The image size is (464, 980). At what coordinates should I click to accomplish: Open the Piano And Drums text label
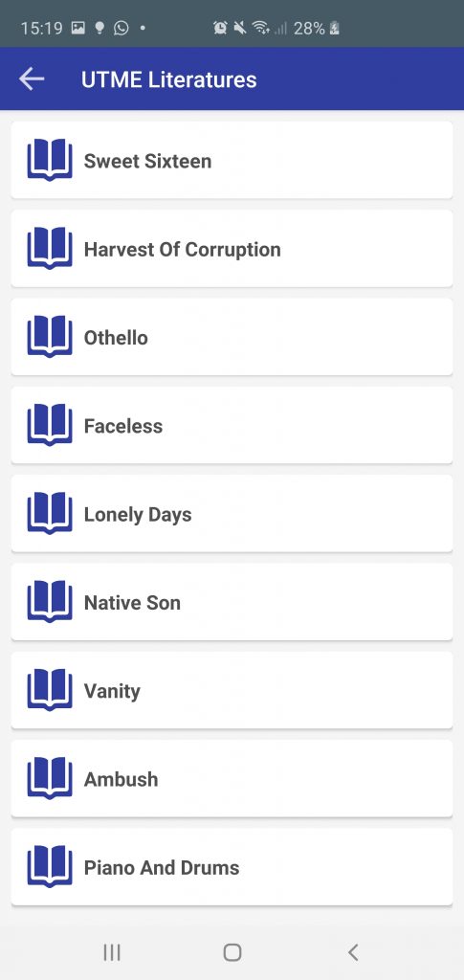coord(162,867)
